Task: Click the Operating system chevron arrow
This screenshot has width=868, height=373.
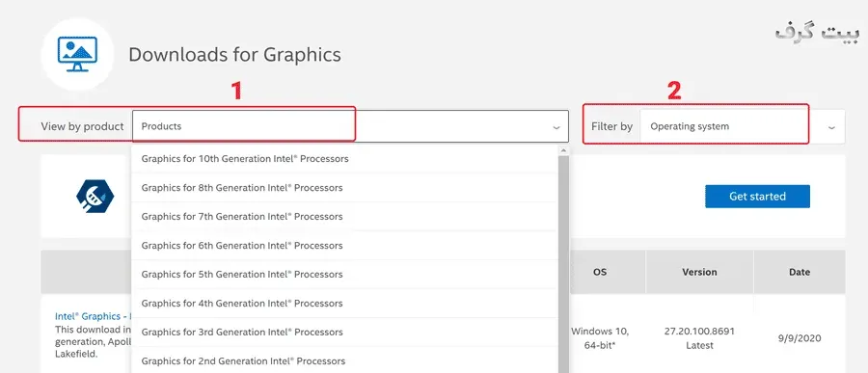Action: pyautogui.click(x=831, y=127)
